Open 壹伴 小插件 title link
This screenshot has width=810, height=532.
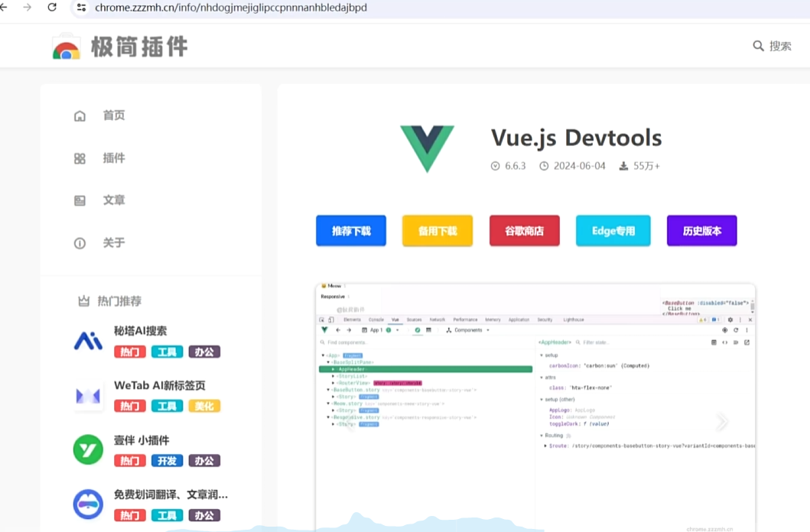point(142,440)
